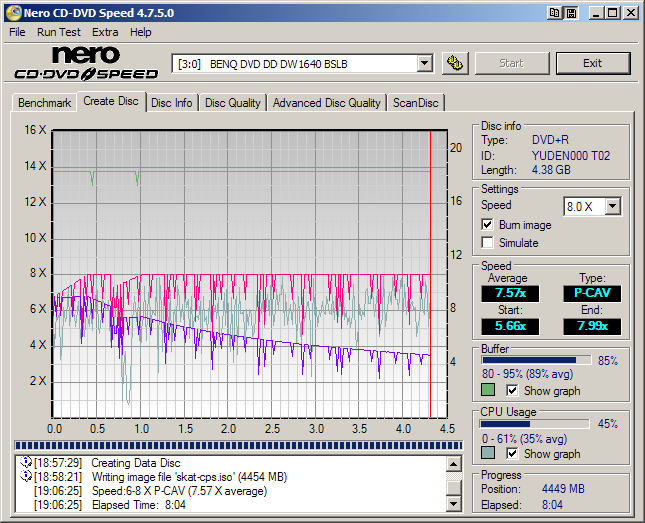Open the Extra menu
Screen dimensions: 645x523
click(105, 32)
